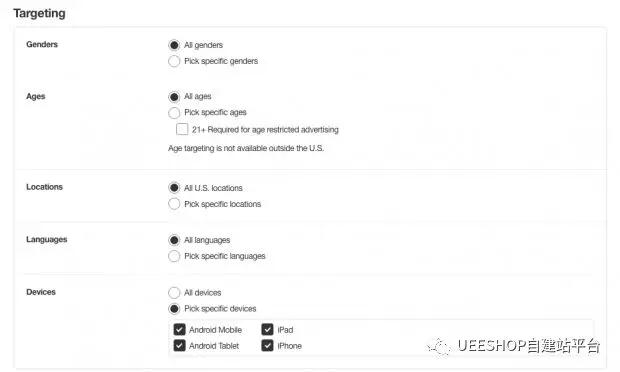The height and width of the screenshot is (372, 620).
Task: Uncheck the Android Mobile checkbox
Action: click(x=180, y=329)
